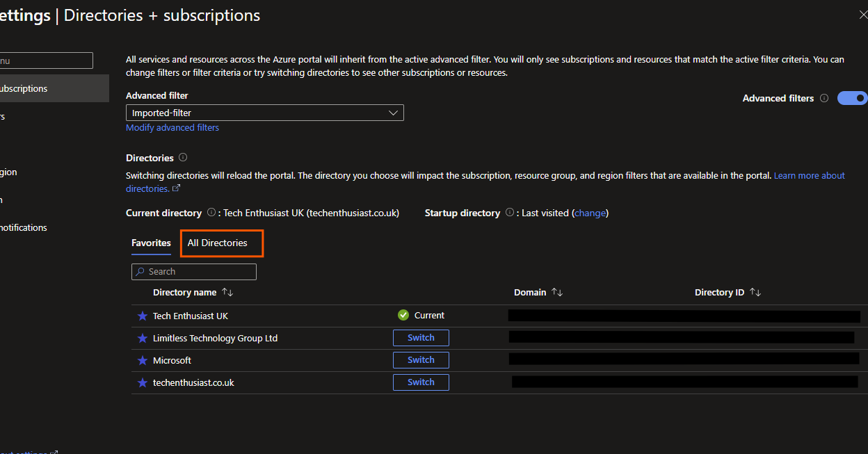868x454 pixels.
Task: Open Modify advanced filters
Action: [172, 127]
